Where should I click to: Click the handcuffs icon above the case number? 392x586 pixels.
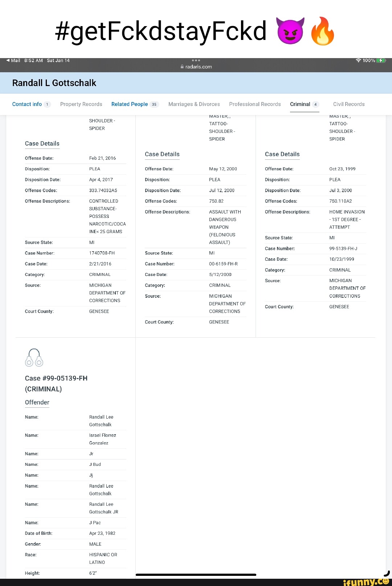(34, 358)
